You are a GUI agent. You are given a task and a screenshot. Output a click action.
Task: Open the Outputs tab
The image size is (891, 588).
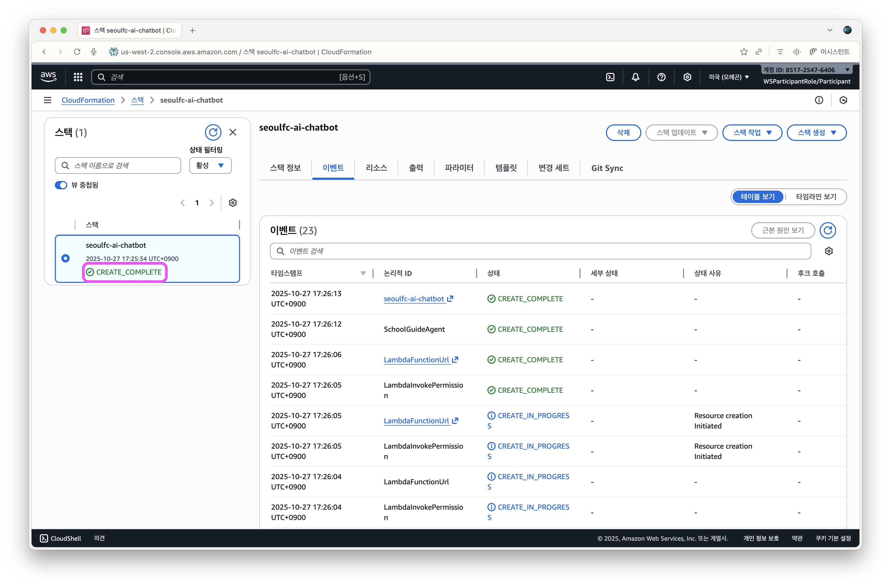coord(416,168)
